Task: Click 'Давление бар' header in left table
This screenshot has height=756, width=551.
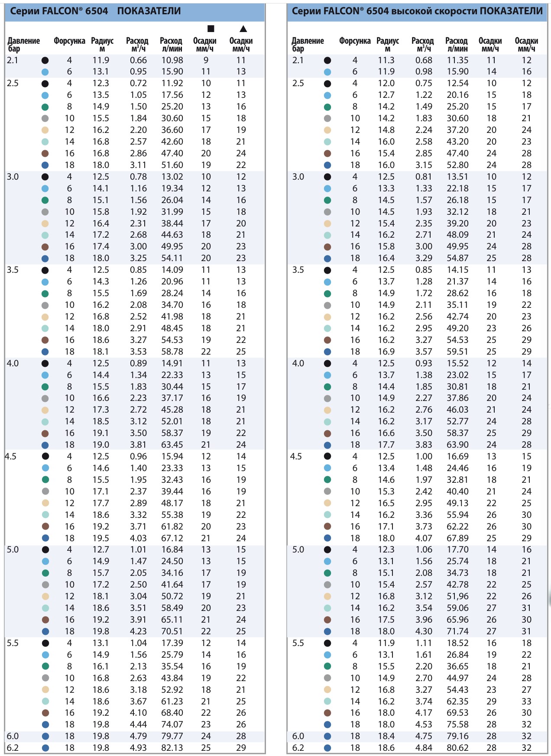Action: [24, 45]
